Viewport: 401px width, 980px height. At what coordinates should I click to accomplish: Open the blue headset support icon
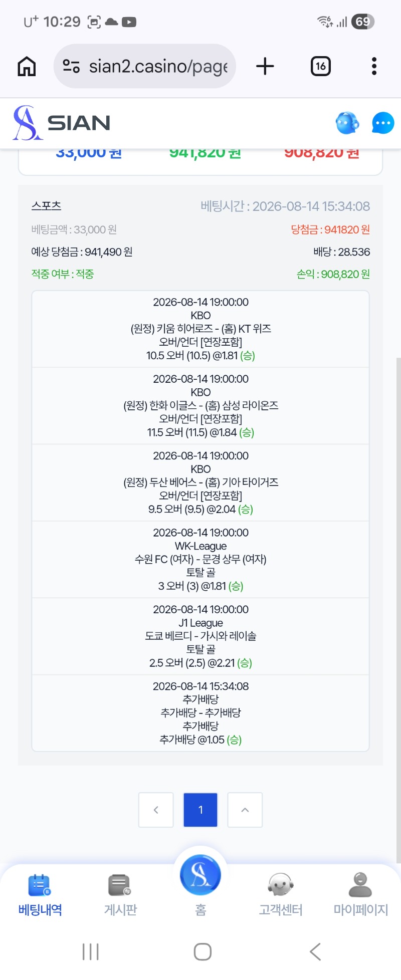tap(347, 123)
